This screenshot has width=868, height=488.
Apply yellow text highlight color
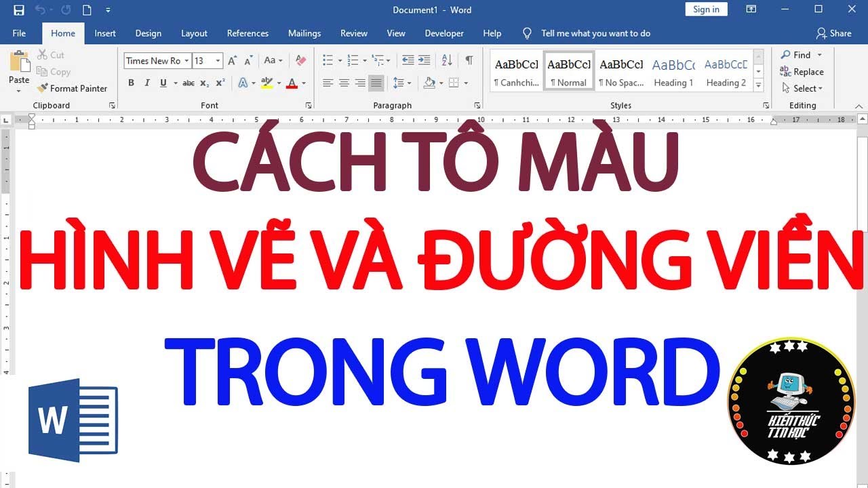pyautogui.click(x=267, y=83)
